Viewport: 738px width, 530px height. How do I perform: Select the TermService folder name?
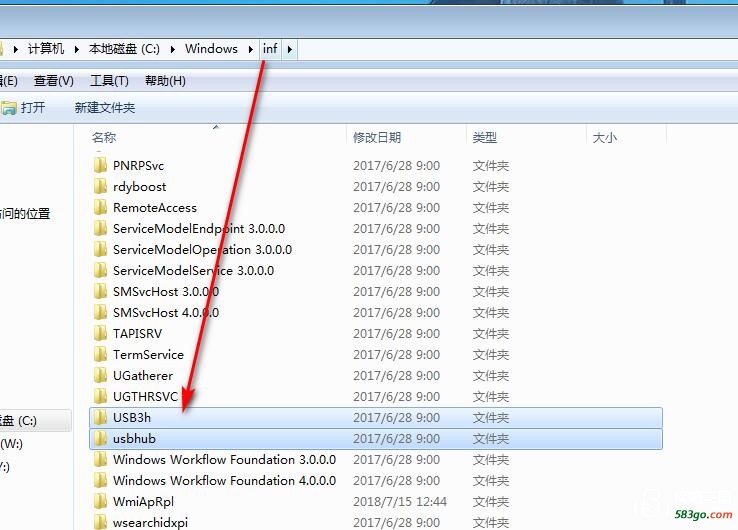point(148,354)
